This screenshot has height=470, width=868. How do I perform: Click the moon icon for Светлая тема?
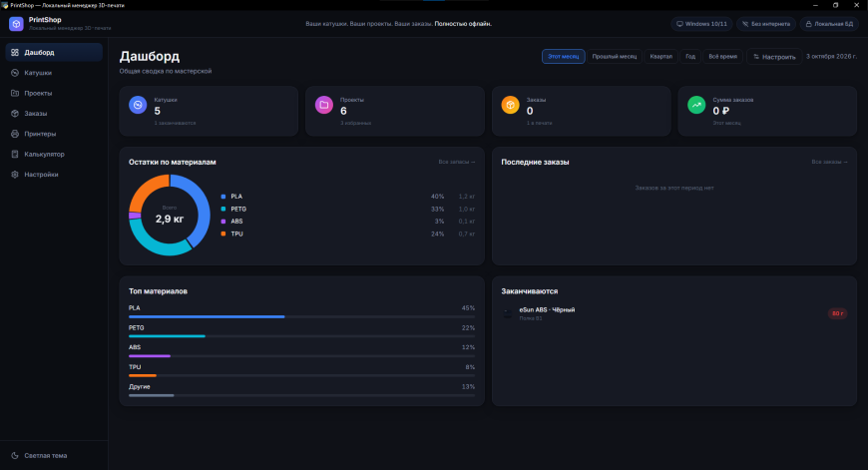tap(15, 456)
